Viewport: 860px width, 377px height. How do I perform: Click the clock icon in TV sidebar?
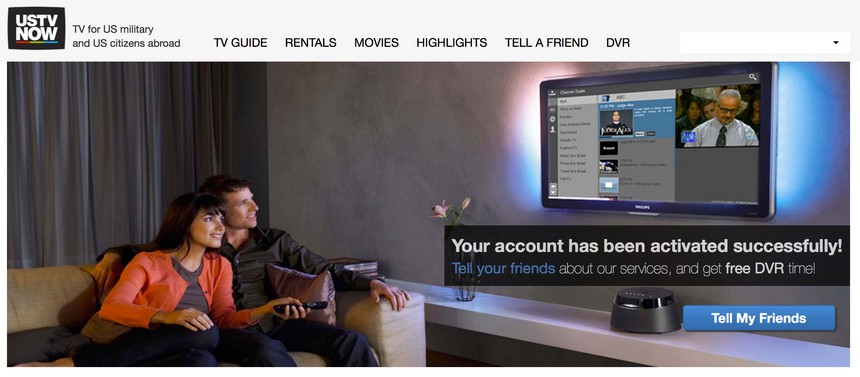tap(552, 119)
